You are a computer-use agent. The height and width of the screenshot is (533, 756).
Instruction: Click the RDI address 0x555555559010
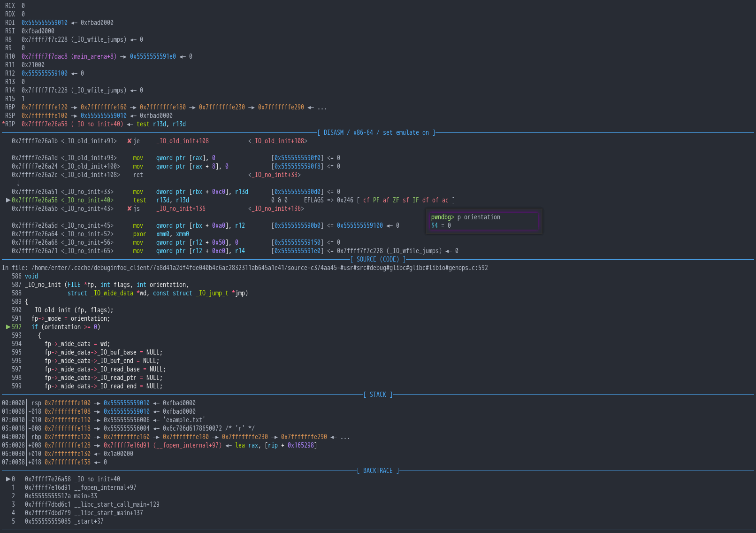45,23
